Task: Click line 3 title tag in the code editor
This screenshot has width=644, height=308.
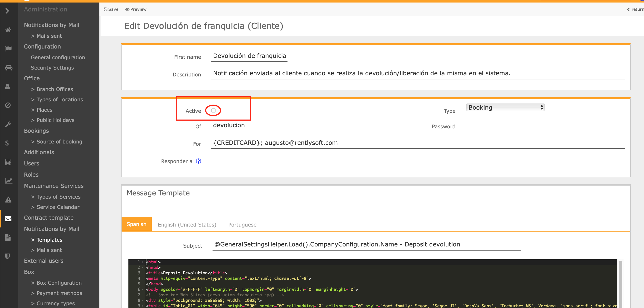Action: [186, 273]
